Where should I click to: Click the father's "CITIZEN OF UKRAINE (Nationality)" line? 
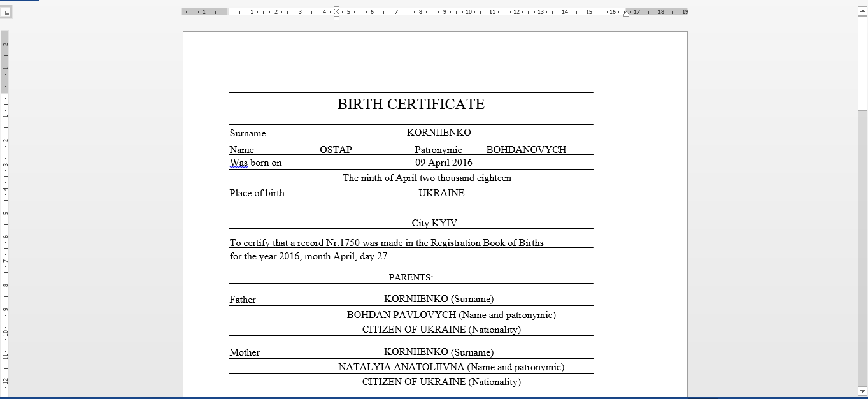[441, 330]
